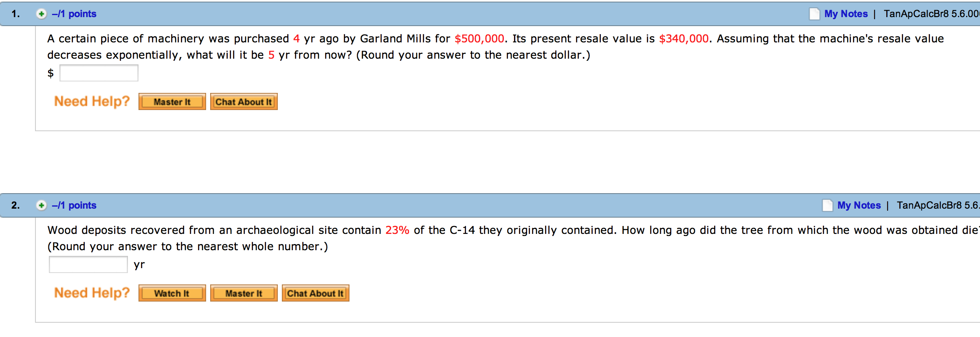Image resolution: width=980 pixels, height=337 pixels.
Task: Click the Need Help label in question 2
Action: point(92,293)
